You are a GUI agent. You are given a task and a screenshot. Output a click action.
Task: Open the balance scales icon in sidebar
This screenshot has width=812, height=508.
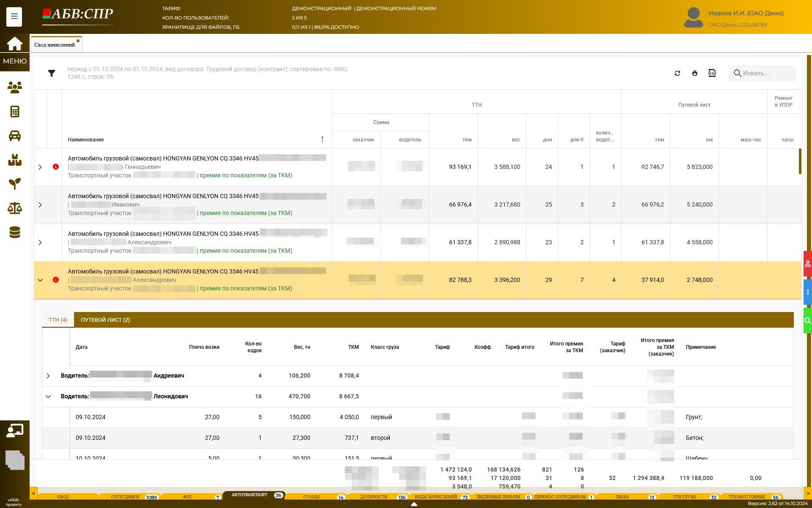(14, 208)
